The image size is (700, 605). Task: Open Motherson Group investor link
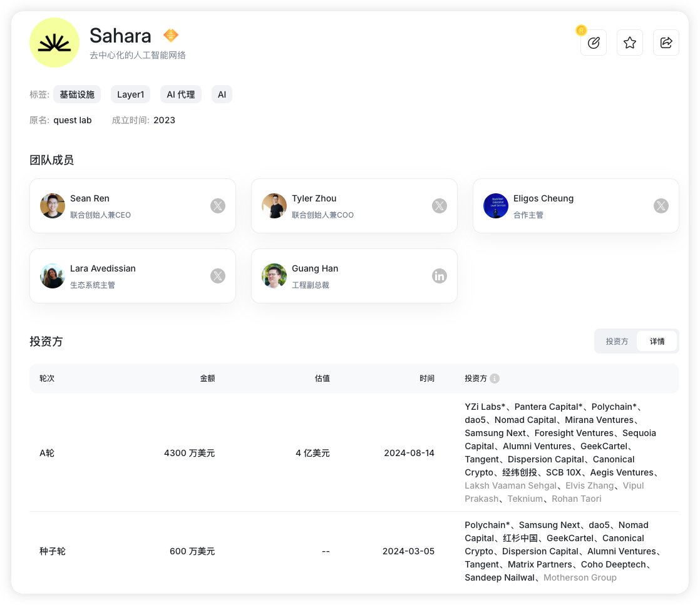[580, 577]
